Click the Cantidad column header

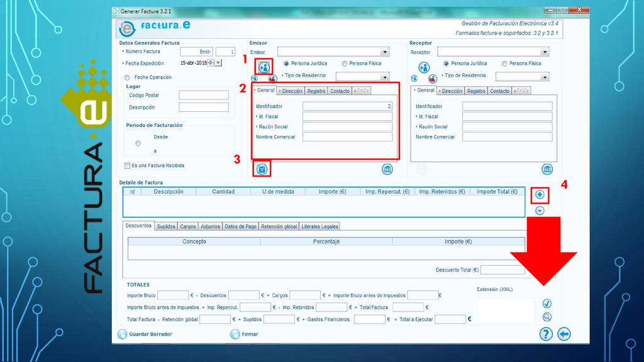[x=223, y=192]
